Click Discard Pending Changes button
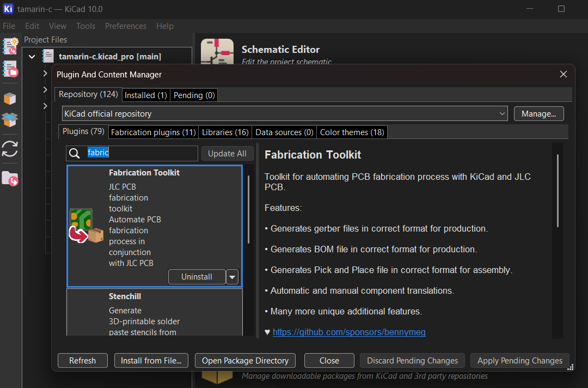Viewport: 588px width, 388px height. [x=412, y=361]
